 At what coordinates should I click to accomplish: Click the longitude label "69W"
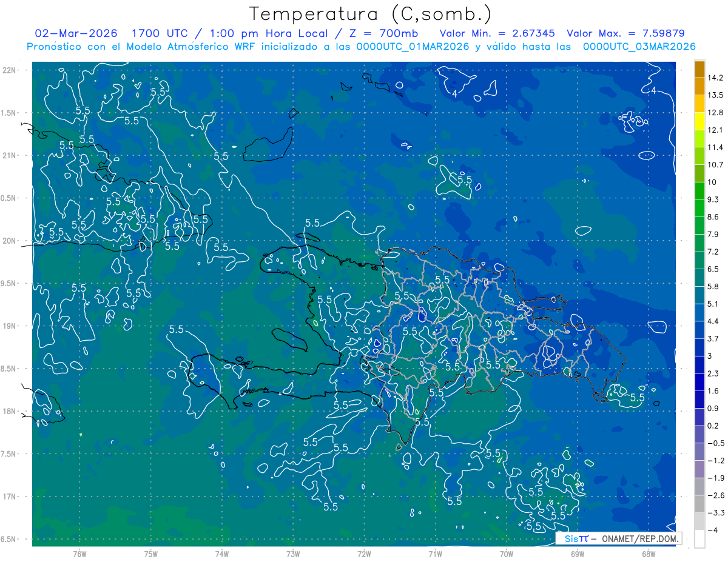pyautogui.click(x=577, y=554)
